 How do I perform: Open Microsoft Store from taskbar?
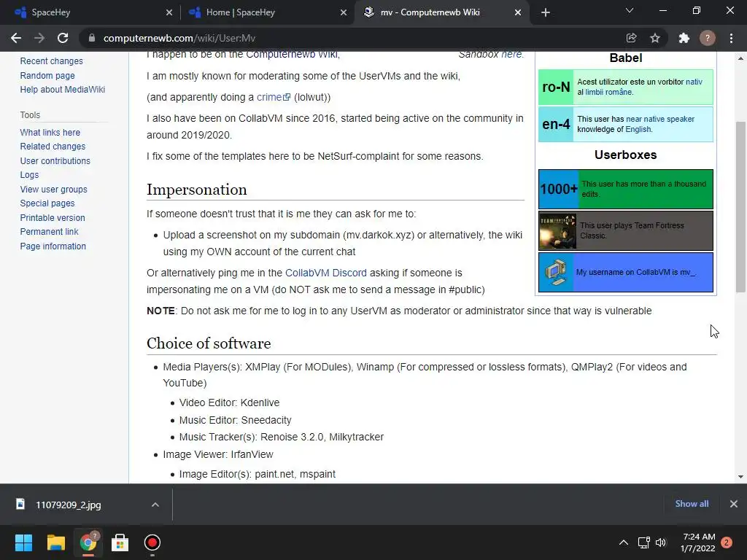120,542
